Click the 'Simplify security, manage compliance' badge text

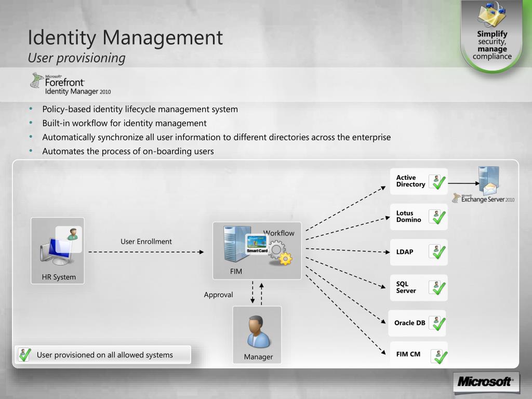[x=492, y=45]
